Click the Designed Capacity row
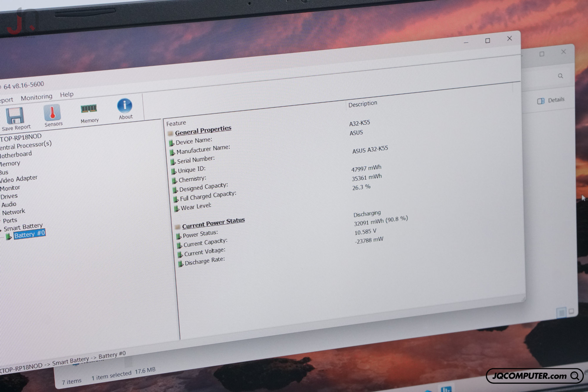 tap(203, 187)
